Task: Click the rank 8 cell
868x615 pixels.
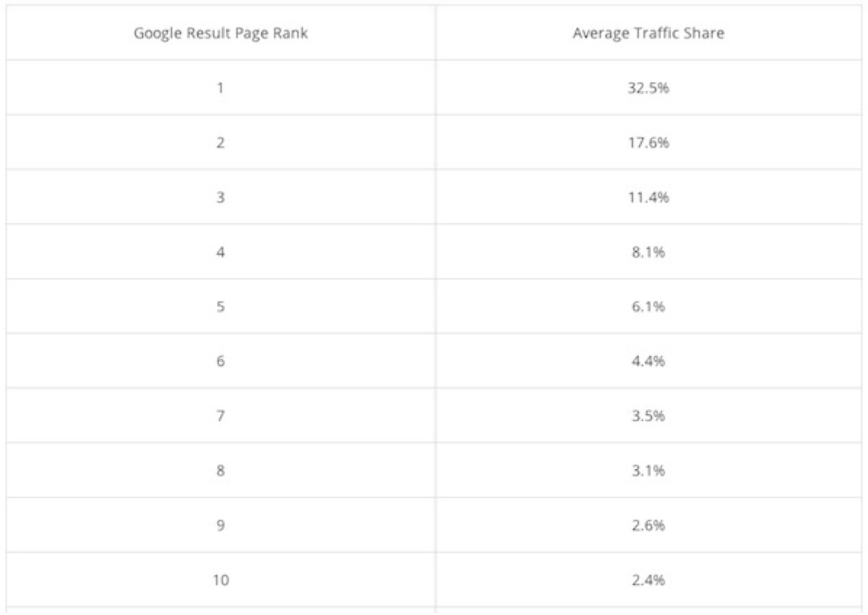Action: (x=221, y=471)
